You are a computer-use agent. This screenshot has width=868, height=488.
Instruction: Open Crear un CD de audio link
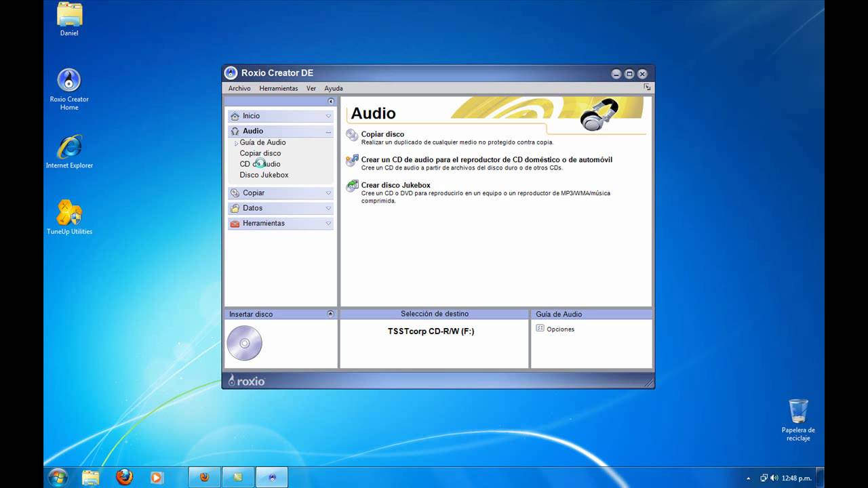486,160
